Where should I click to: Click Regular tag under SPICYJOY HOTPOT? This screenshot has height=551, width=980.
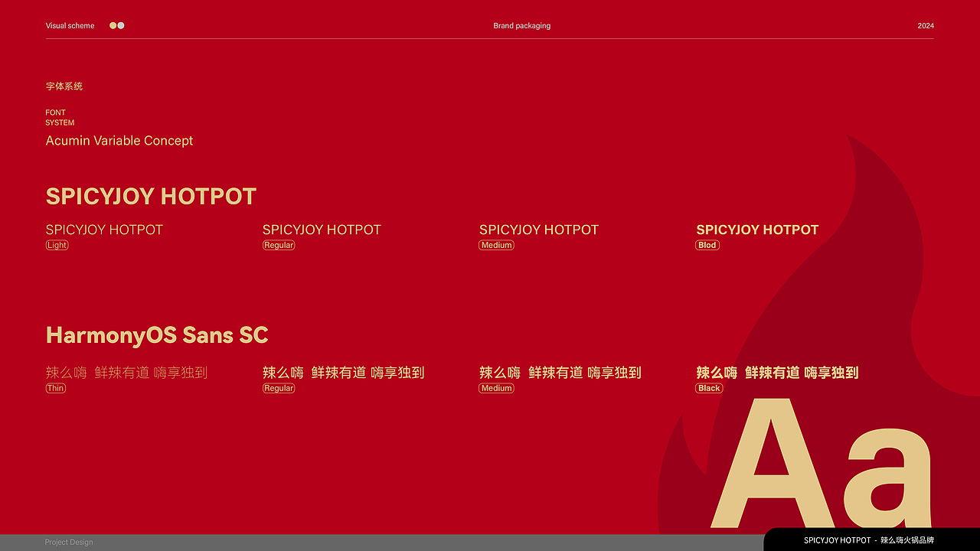279,245
